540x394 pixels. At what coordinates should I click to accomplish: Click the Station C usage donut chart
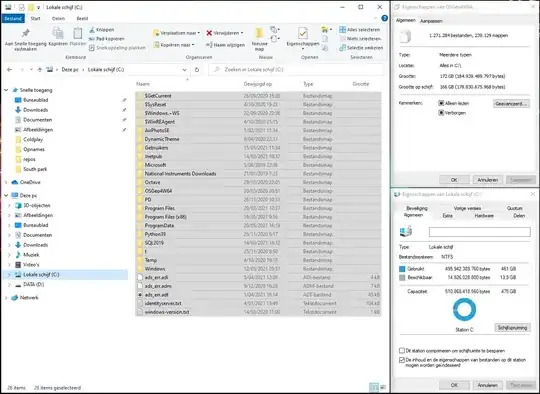pos(464,310)
